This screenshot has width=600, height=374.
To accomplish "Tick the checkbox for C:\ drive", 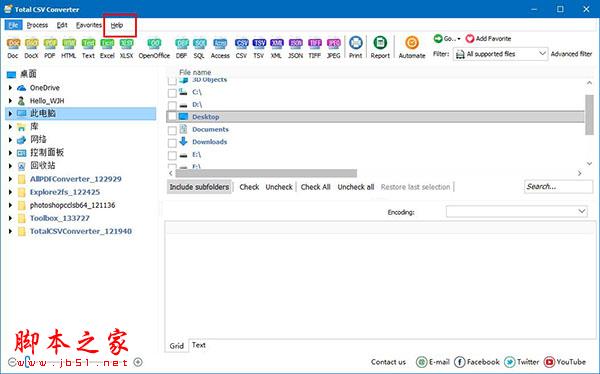I will 172,93.
